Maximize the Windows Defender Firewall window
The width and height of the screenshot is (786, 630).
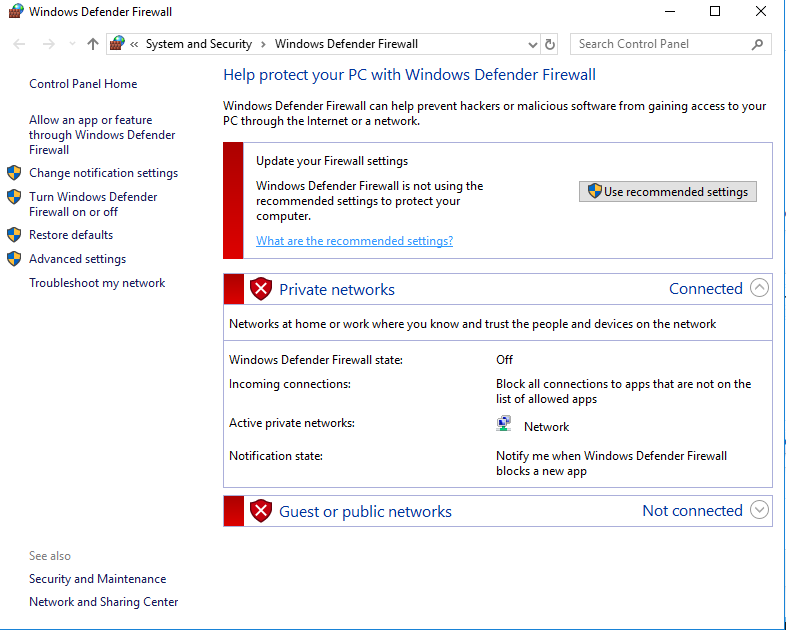[715, 11]
